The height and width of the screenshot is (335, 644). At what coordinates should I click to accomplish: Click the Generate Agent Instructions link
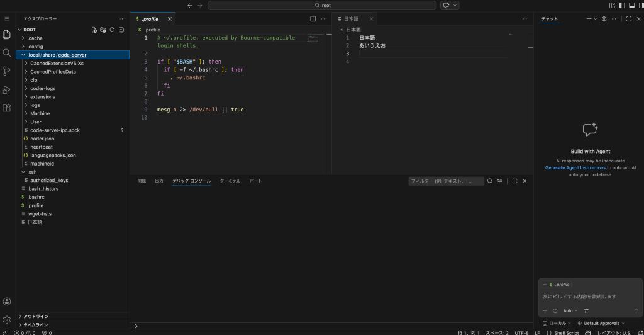coord(575,168)
